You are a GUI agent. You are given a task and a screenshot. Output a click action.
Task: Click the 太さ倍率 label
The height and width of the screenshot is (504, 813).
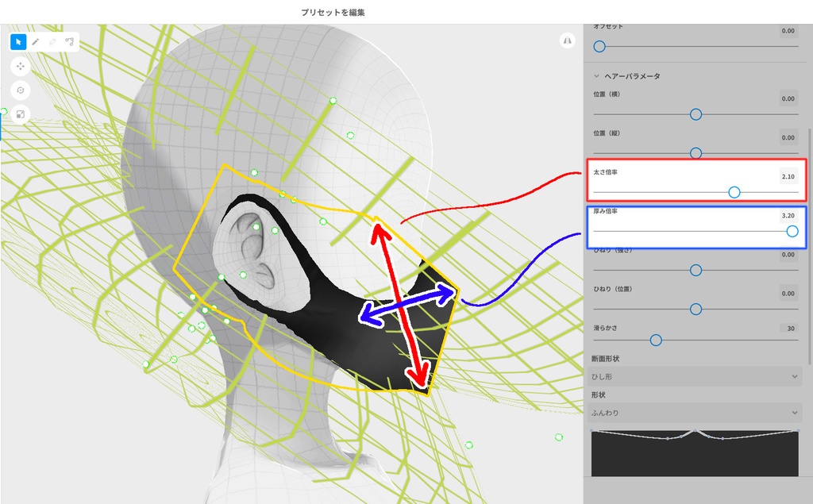605,172
